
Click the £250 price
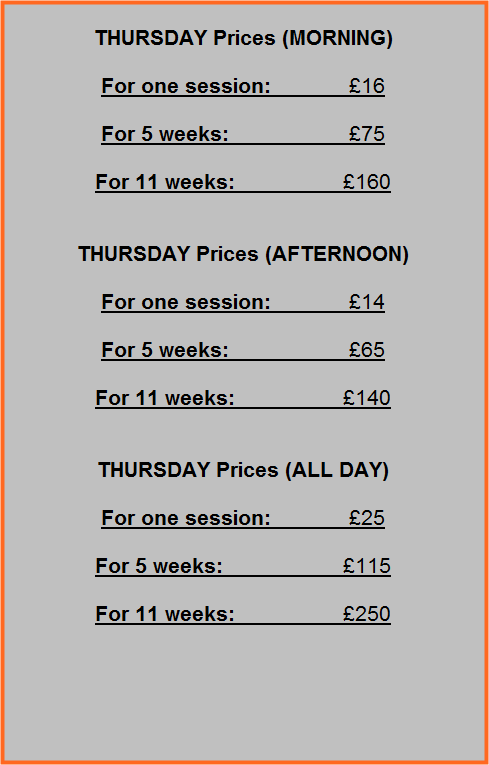point(367,613)
